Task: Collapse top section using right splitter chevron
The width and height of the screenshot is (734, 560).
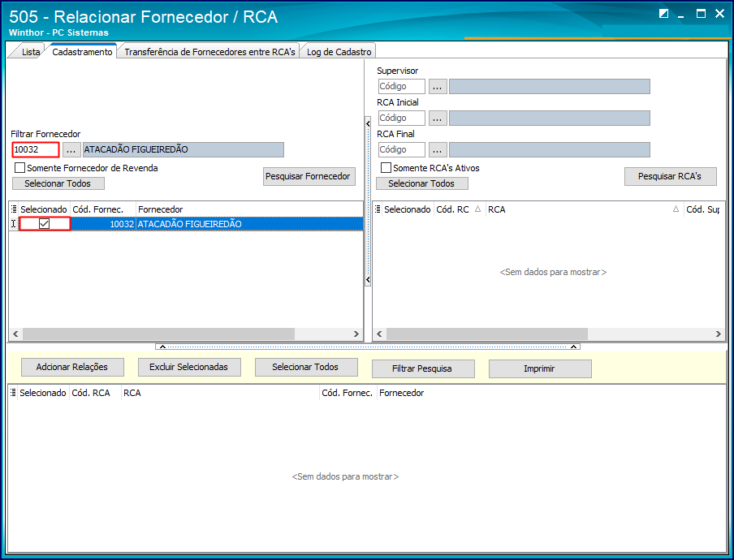Action: tap(573, 347)
